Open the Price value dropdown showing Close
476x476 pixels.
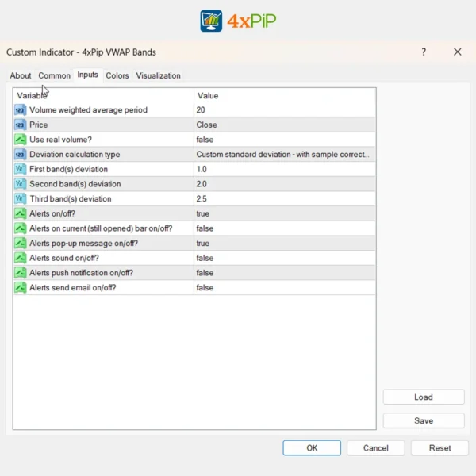(284, 125)
